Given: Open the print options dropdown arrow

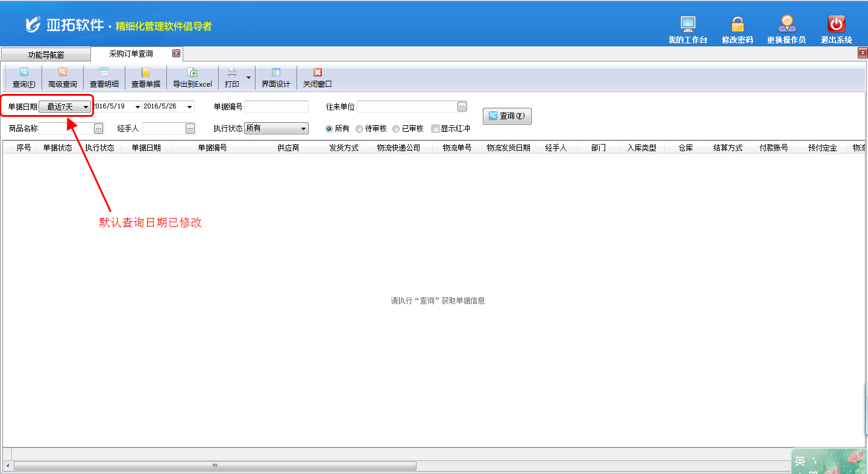Looking at the screenshot, I should (x=248, y=78).
